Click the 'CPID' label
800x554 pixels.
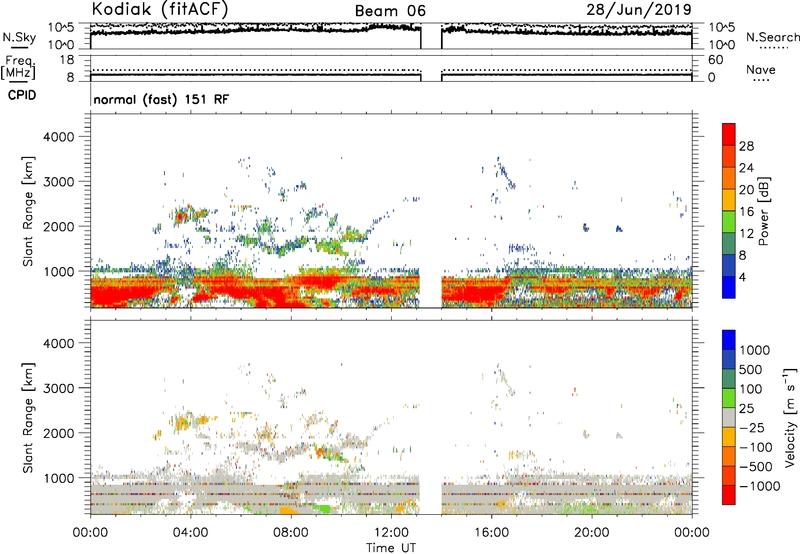(x=22, y=95)
